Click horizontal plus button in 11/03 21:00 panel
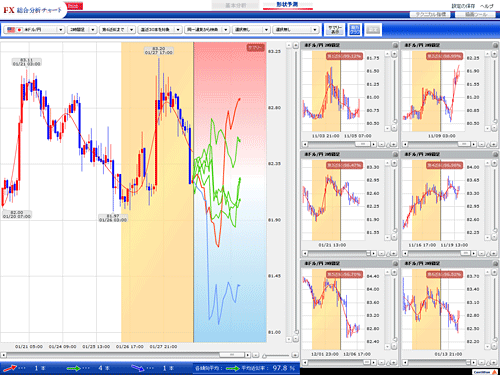 pos(394,144)
